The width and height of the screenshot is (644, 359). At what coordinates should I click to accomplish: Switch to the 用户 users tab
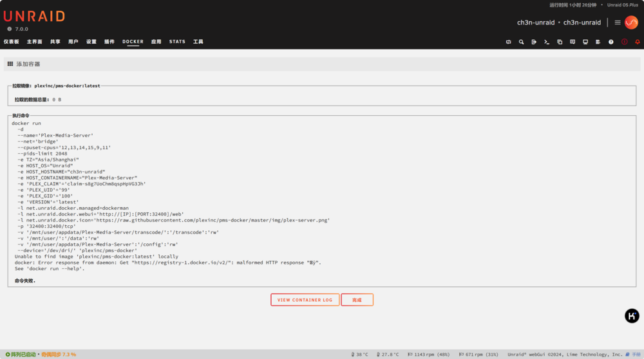tap(73, 42)
